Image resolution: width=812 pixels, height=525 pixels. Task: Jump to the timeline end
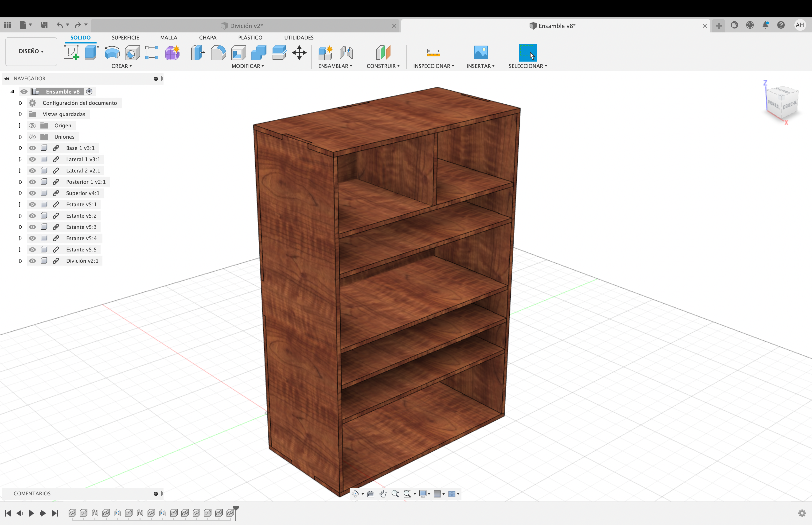point(55,513)
